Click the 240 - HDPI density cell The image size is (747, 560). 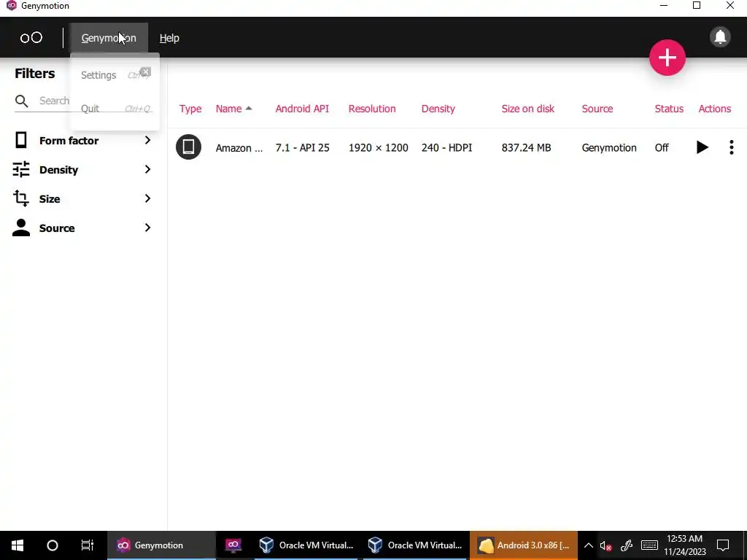[447, 147]
